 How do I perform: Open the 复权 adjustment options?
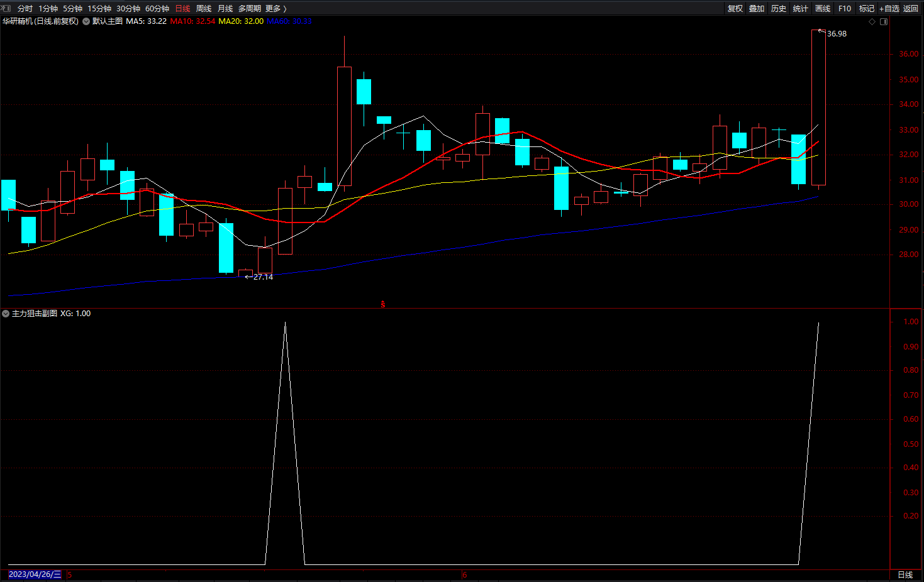click(735, 8)
